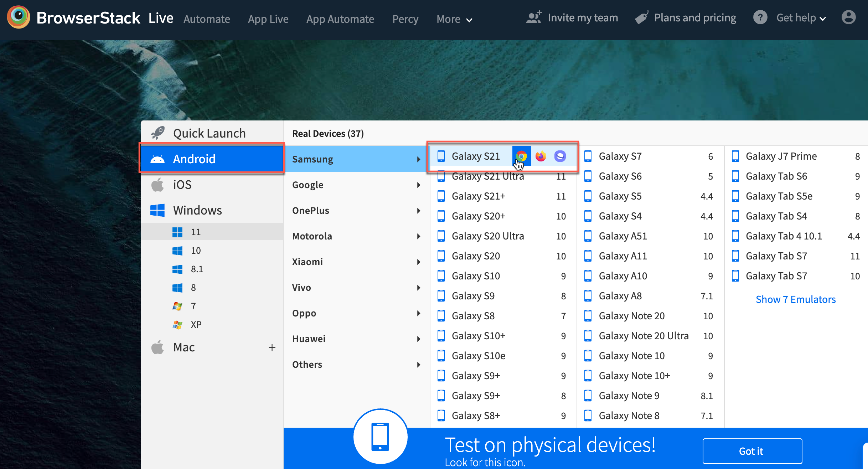This screenshot has width=868, height=469.
Task: Select the Galaxy A51 device
Action: pos(650,236)
